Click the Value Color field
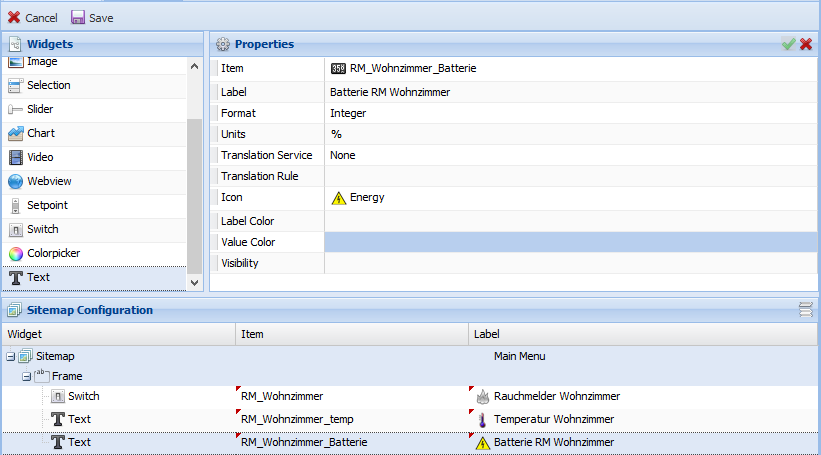The image size is (821, 455). [570, 242]
